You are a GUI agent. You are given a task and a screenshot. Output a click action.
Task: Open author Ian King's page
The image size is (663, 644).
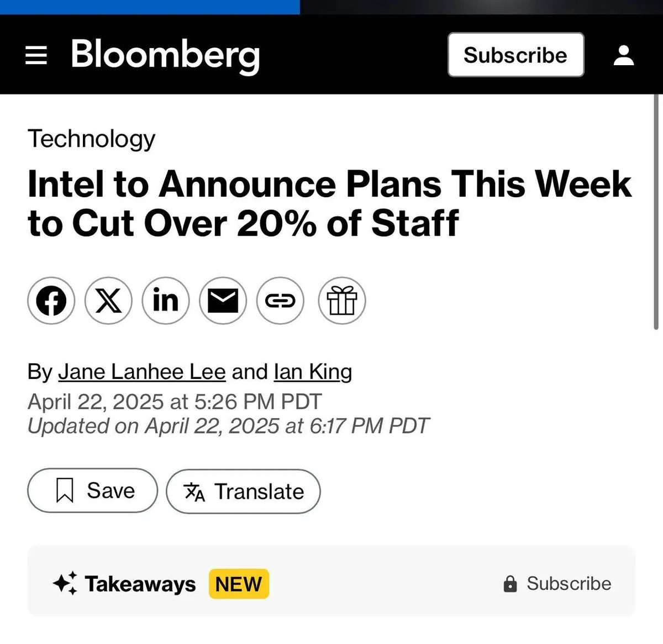pyautogui.click(x=313, y=372)
